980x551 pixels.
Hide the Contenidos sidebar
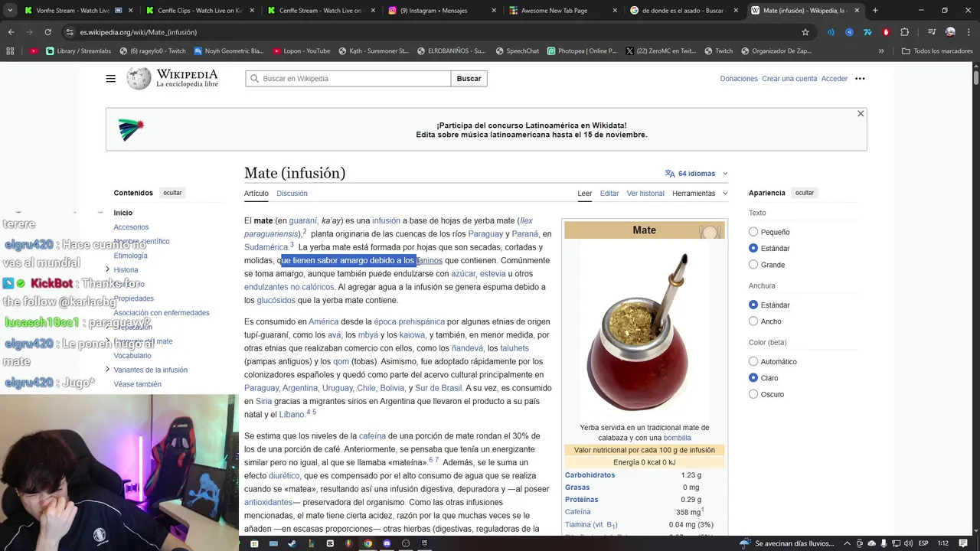click(172, 193)
